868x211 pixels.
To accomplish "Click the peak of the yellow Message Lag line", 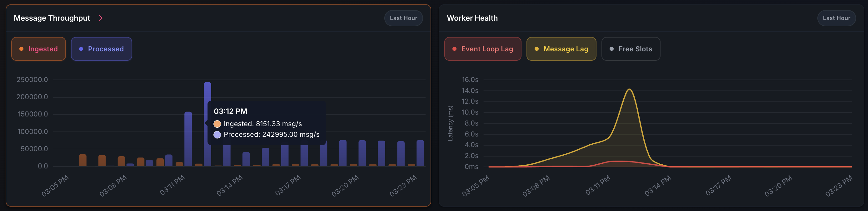I will 629,89.
